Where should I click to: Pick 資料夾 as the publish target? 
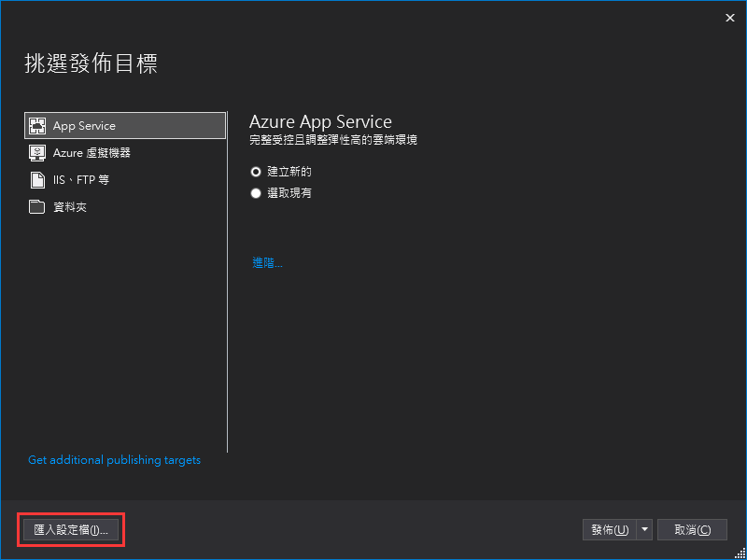[69, 207]
